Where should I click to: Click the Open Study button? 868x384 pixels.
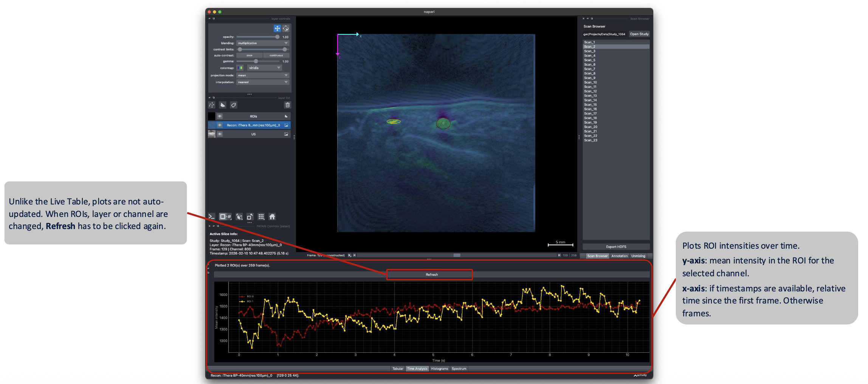coord(639,34)
